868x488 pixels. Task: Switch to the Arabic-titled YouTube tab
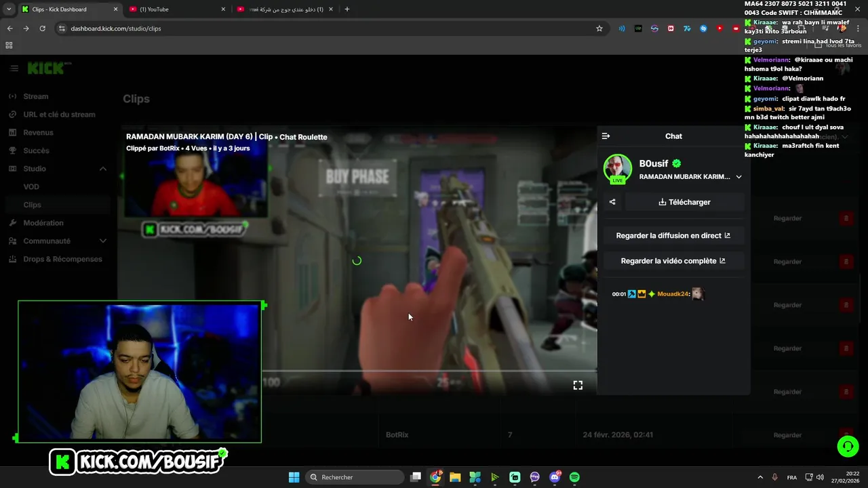285,9
